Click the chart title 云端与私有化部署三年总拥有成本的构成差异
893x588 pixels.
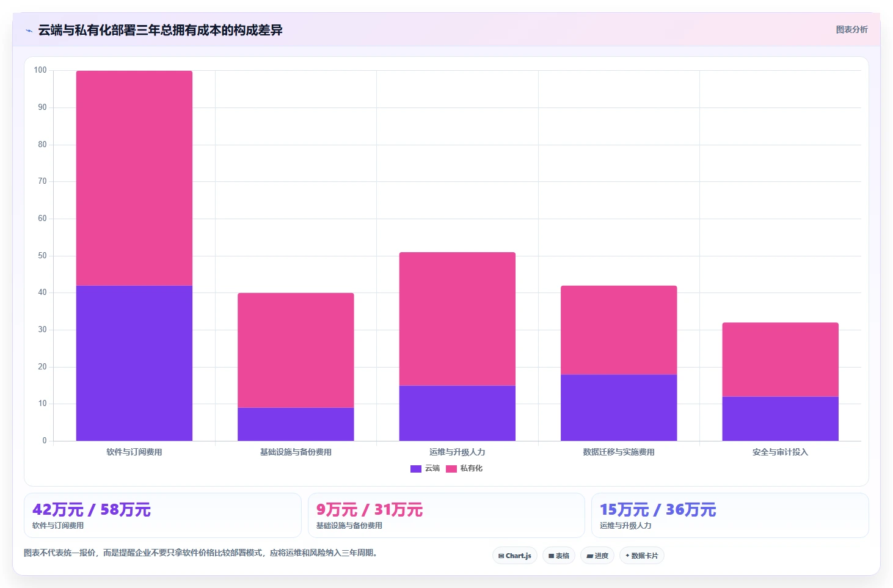pyautogui.click(x=160, y=30)
